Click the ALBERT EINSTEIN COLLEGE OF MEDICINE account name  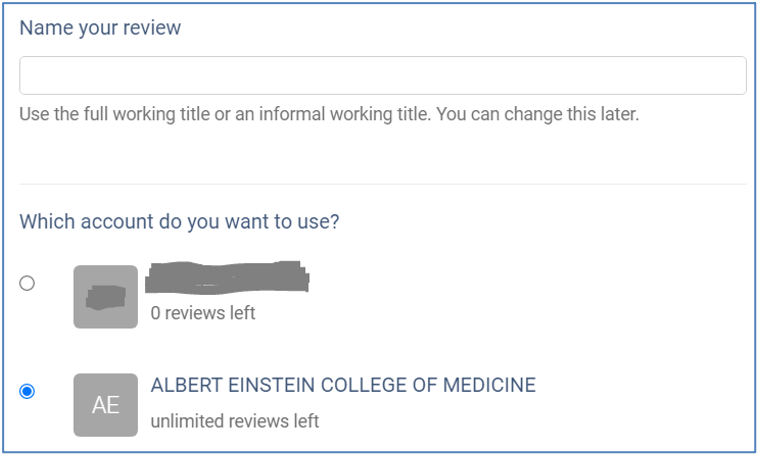[x=343, y=385]
